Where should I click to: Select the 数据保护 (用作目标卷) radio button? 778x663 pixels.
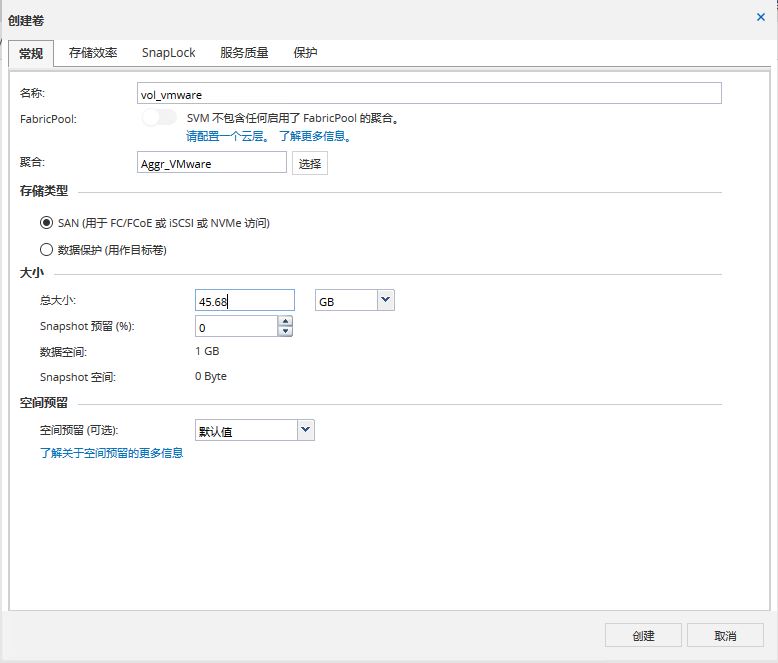tap(46, 249)
